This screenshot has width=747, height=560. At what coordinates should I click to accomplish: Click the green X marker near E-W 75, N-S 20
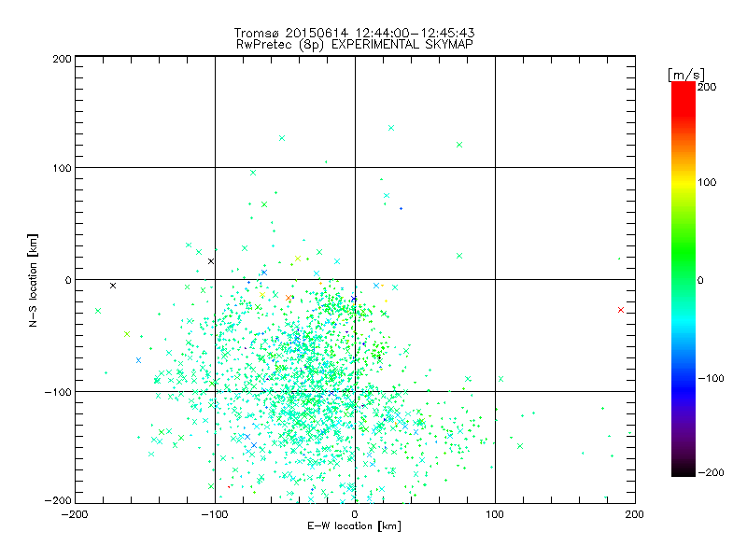coord(459,256)
